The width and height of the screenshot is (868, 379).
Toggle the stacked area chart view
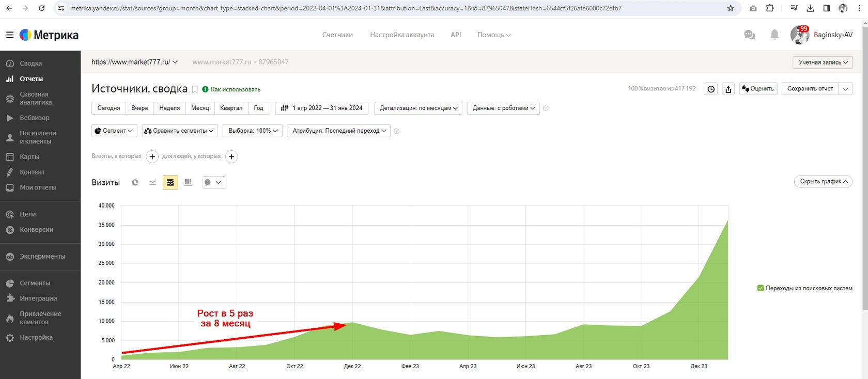171,182
